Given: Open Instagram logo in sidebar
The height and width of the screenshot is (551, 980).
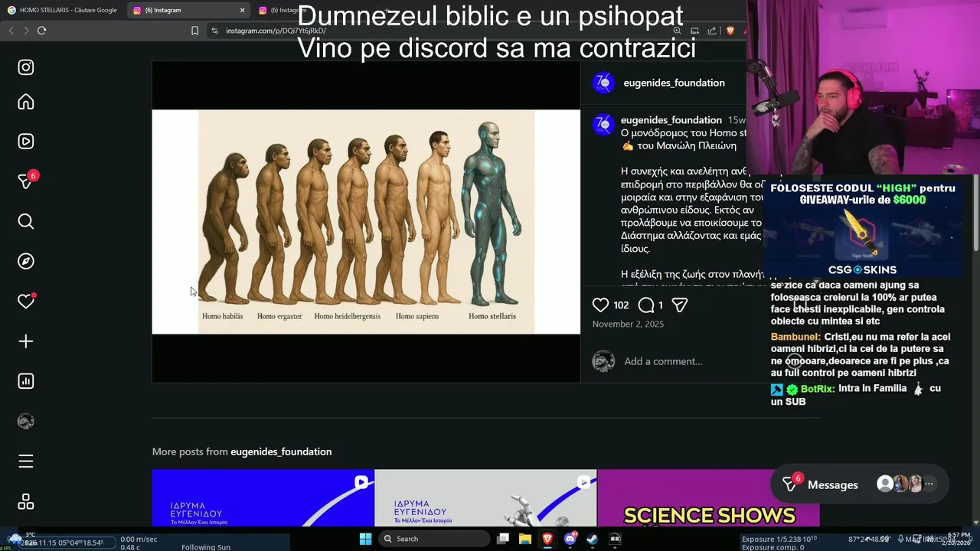Looking at the screenshot, I should pos(26,67).
